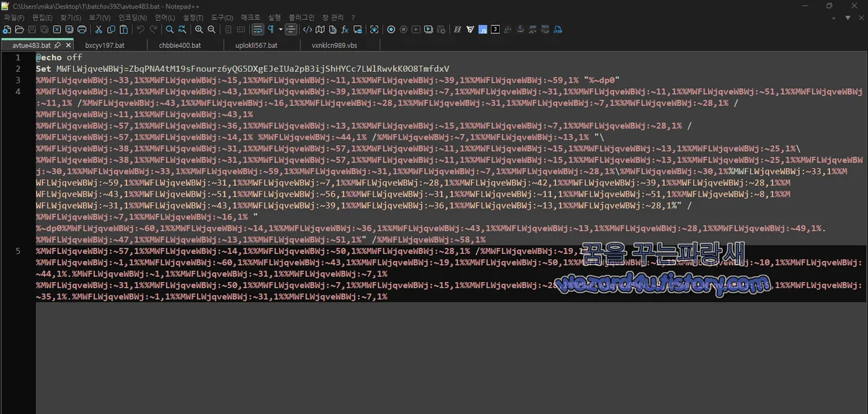Open the Function List fx icon
This screenshot has height=414, width=868.
point(344,29)
